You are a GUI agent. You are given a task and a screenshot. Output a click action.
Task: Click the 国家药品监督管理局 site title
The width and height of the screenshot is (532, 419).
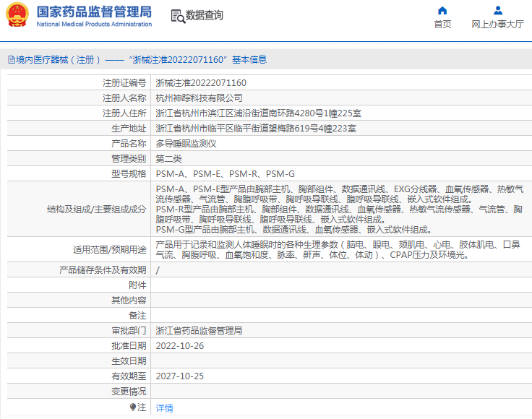coord(93,12)
